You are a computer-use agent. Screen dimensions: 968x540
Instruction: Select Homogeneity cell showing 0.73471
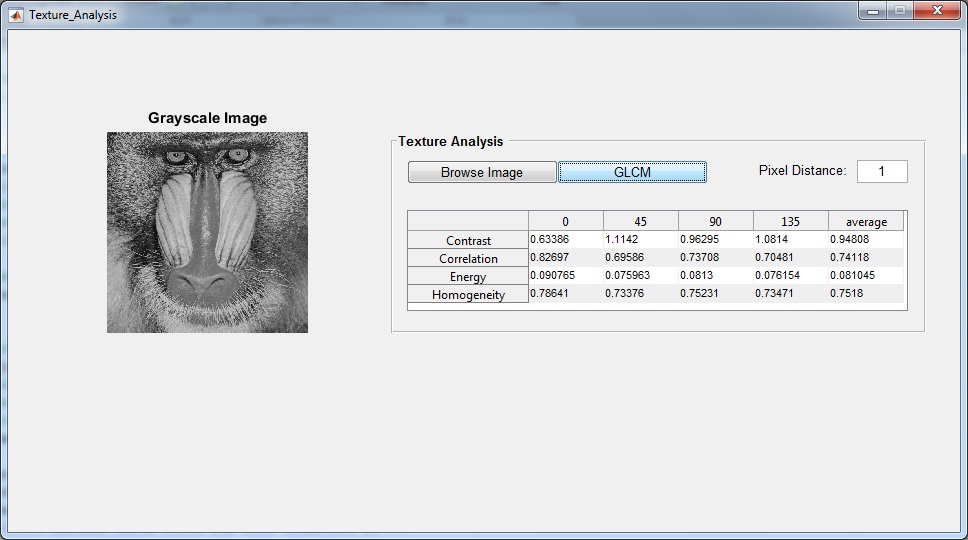tap(790, 294)
